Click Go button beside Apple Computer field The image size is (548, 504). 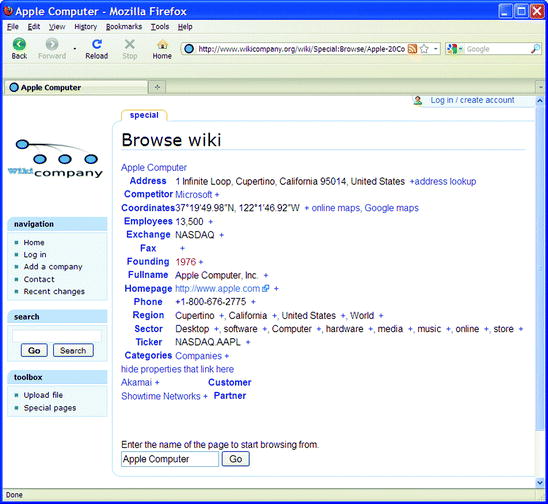click(x=236, y=459)
